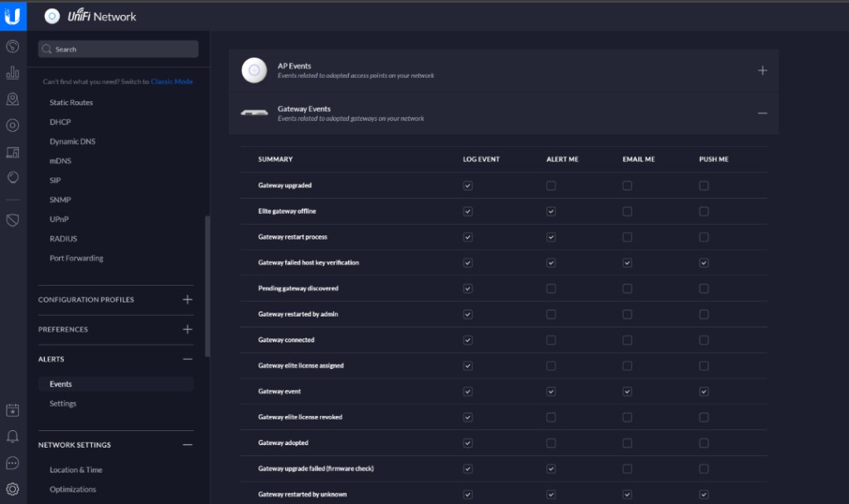
Task: Open the bell Alerts icon
Action: click(x=12, y=436)
